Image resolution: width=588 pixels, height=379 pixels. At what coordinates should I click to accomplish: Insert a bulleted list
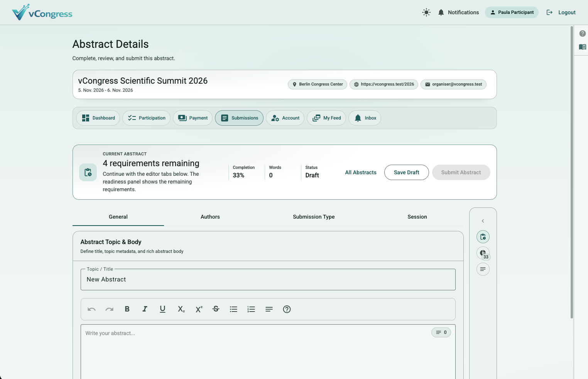click(x=233, y=309)
